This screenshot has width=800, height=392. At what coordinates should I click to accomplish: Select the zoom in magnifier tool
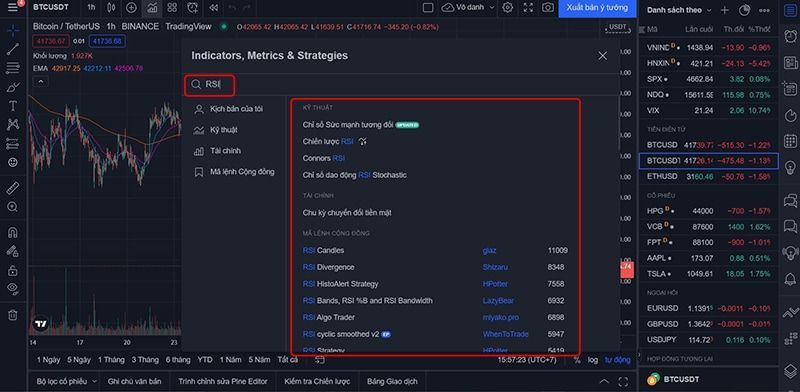pos(13,207)
